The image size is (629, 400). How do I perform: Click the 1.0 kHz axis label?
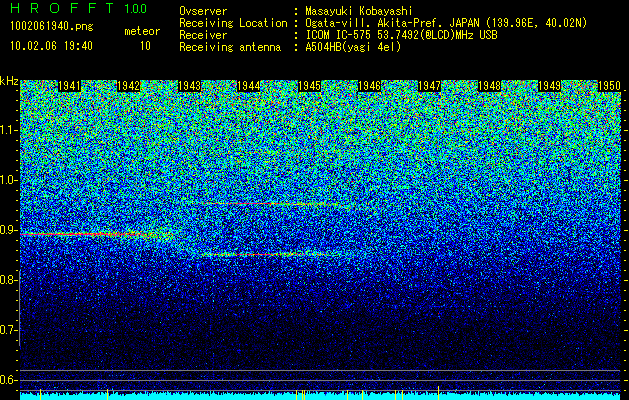click(8, 180)
